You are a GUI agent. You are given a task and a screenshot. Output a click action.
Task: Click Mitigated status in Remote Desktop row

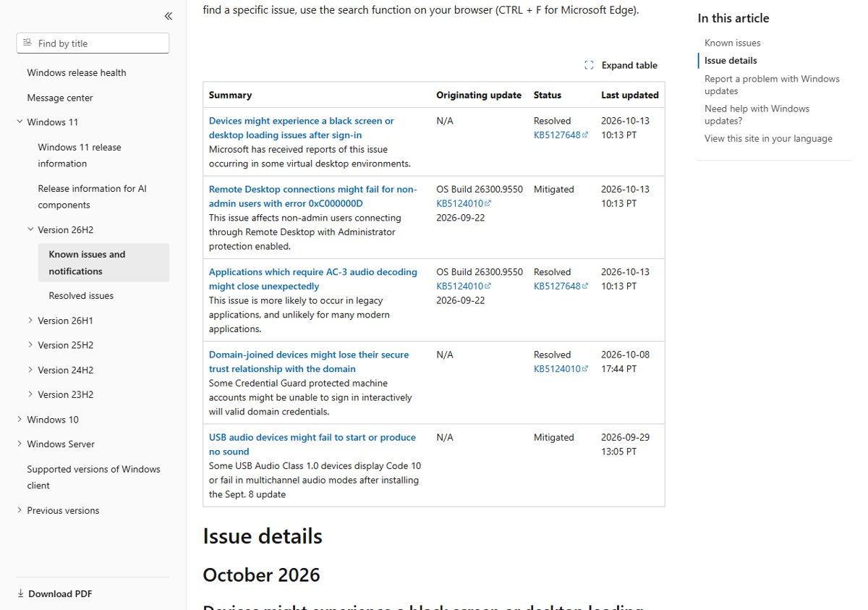(554, 189)
